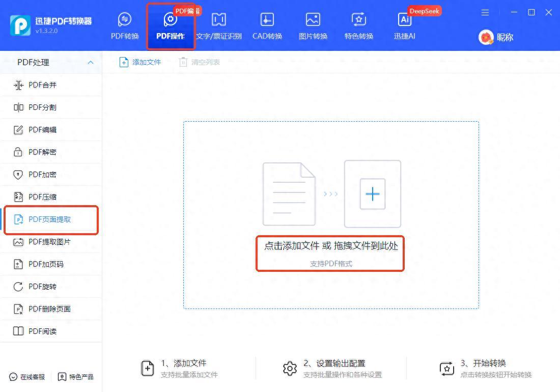Screen dimensions: 560x392
Task: Open the PDF转换 tab icon
Action: click(125, 20)
